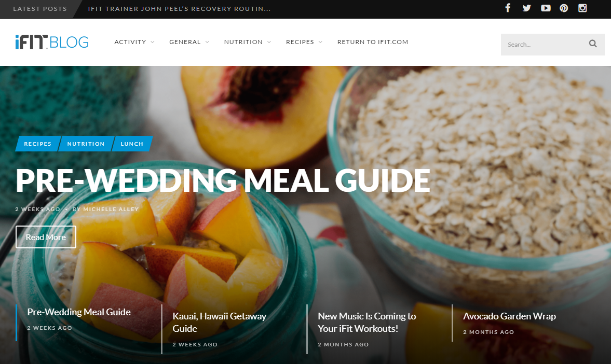The height and width of the screenshot is (364, 611).
Task: Open the Pinterest social icon
Action: click(564, 8)
